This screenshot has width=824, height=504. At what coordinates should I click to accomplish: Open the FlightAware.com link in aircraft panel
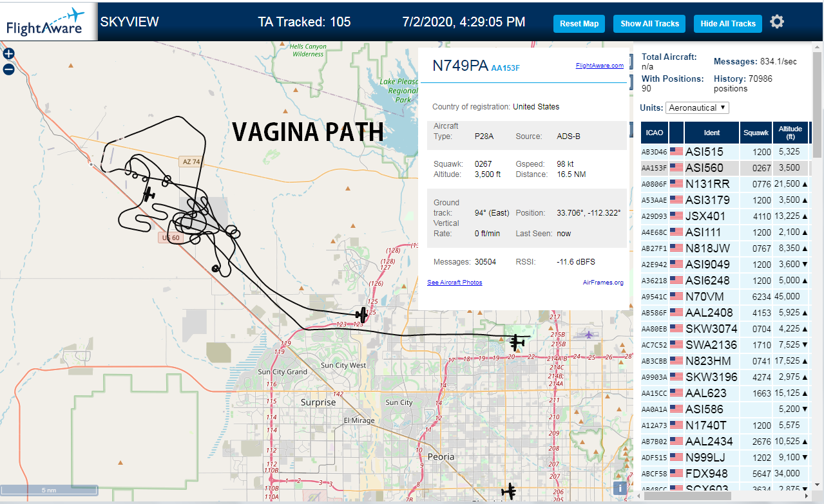click(x=599, y=66)
